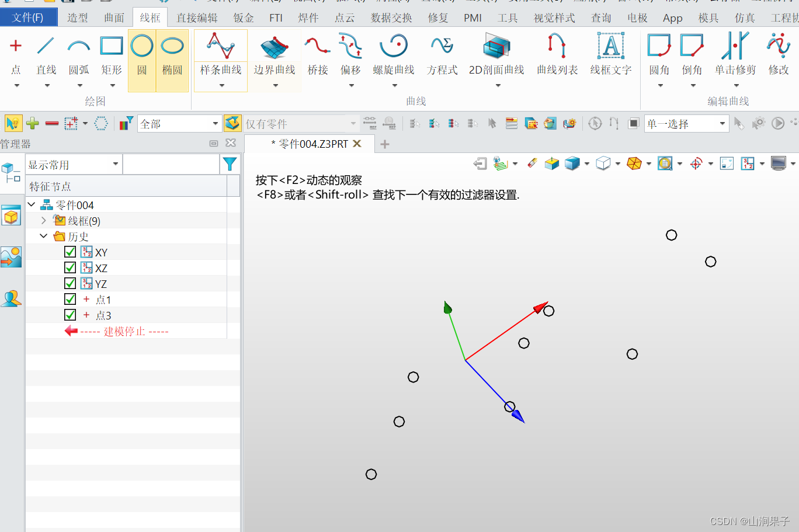Click the shaded display cube icon in viewport toolbar
The width and height of the screenshot is (799, 532).
click(572, 164)
